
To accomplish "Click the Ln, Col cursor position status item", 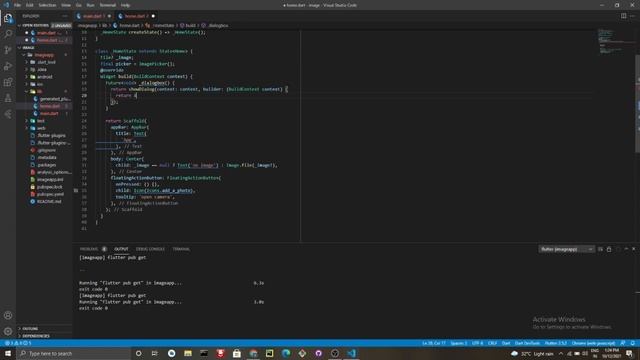I will click(x=434, y=343).
